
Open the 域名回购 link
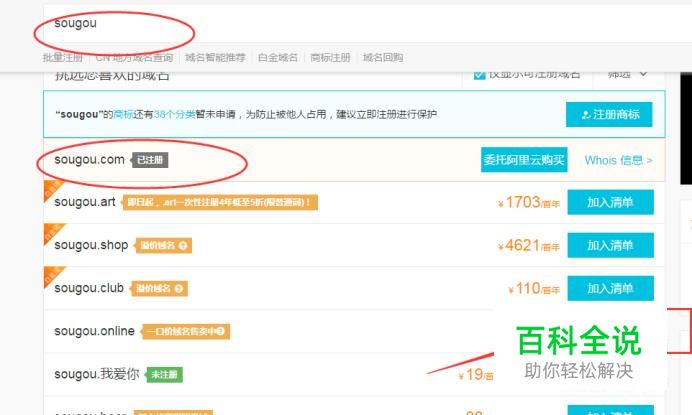click(383, 57)
